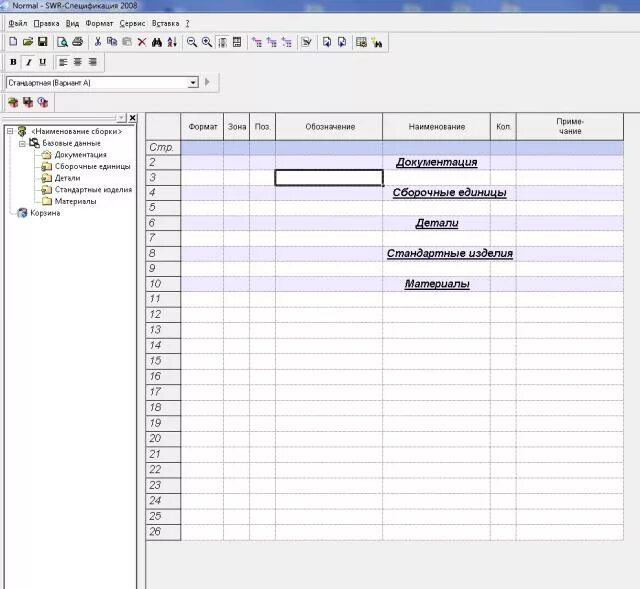Select the Стр. row header
Viewport: 640px width, 589px height.
click(163, 147)
